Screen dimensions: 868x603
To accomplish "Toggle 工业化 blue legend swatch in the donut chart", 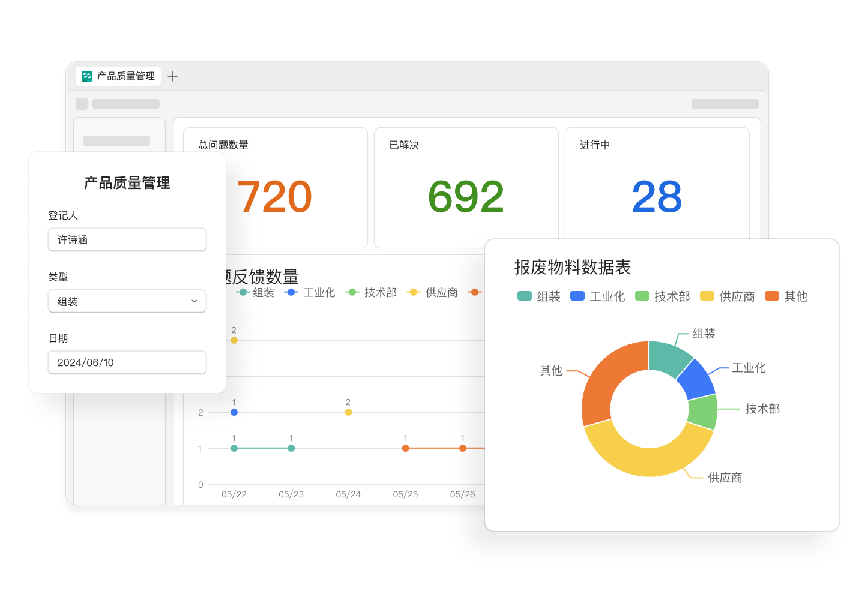I will click(577, 296).
